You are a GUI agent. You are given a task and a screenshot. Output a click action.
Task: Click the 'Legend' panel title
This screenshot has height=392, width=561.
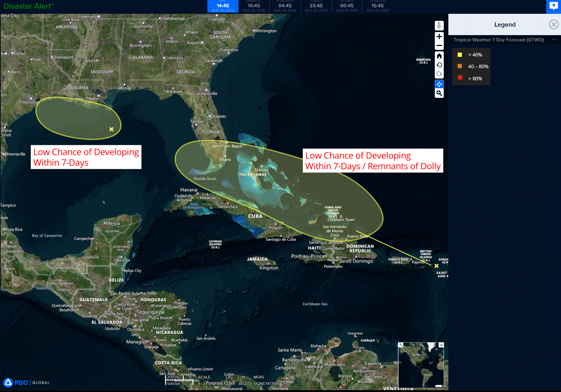[x=505, y=24]
